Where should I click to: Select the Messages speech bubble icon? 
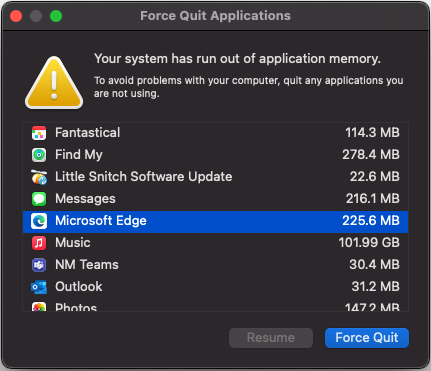click(x=39, y=199)
